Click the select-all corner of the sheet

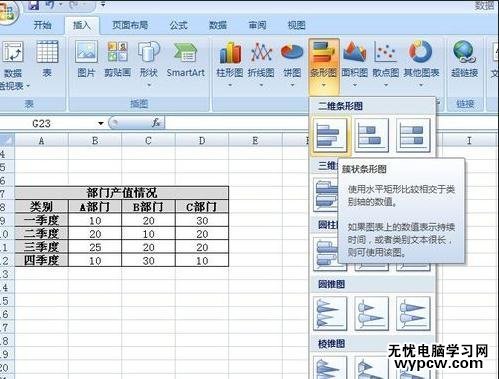point(7,141)
